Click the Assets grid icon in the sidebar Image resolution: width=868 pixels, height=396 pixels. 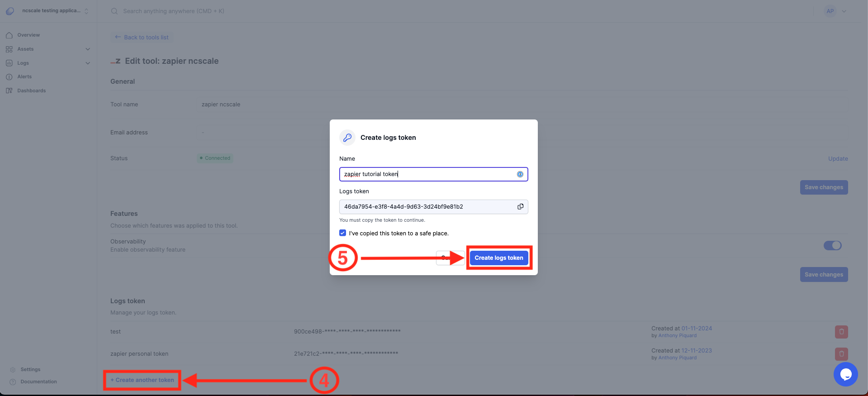9,49
